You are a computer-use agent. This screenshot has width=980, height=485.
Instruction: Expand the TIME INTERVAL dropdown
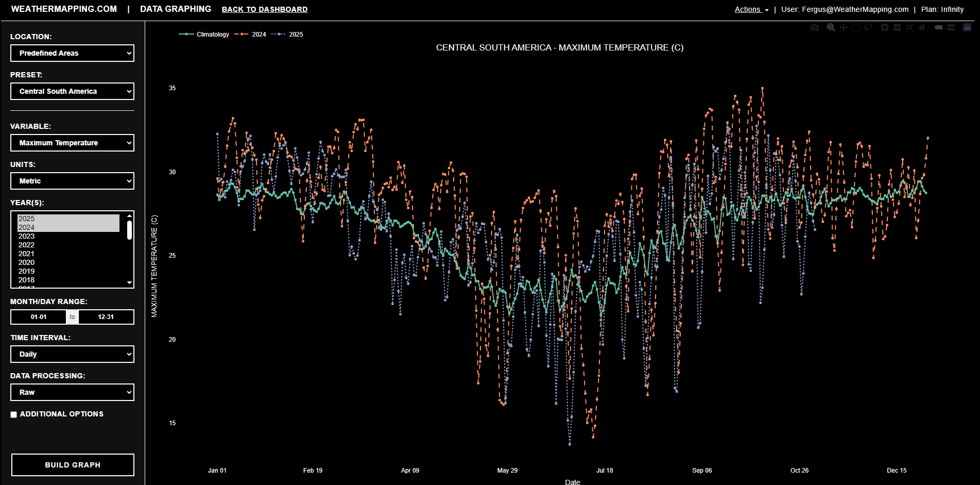point(72,354)
